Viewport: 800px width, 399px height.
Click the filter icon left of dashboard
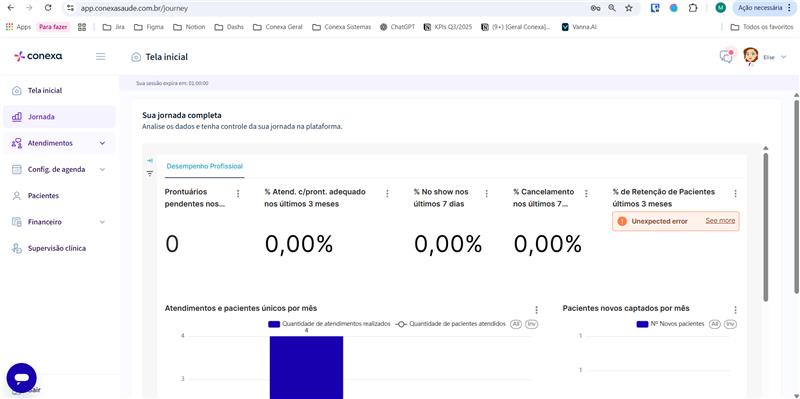149,173
